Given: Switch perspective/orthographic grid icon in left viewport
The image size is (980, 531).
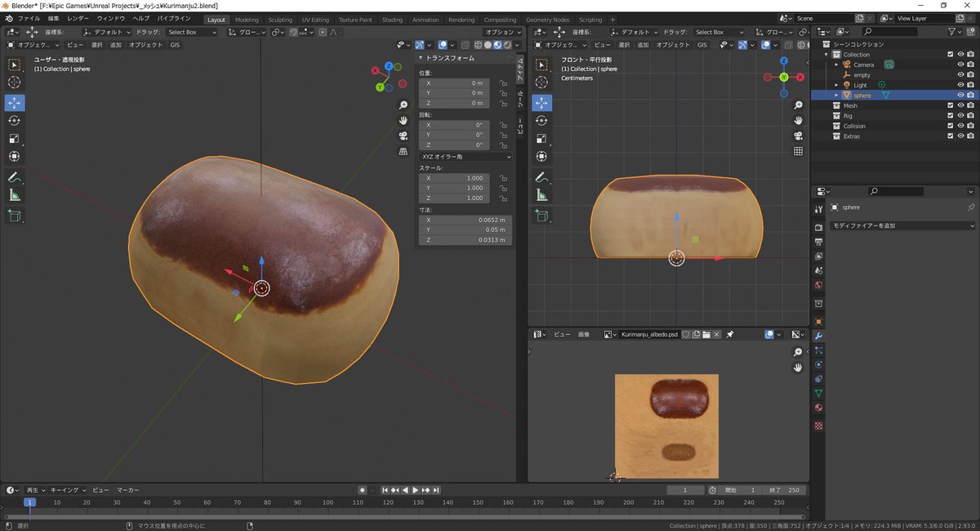Looking at the screenshot, I should [403, 151].
